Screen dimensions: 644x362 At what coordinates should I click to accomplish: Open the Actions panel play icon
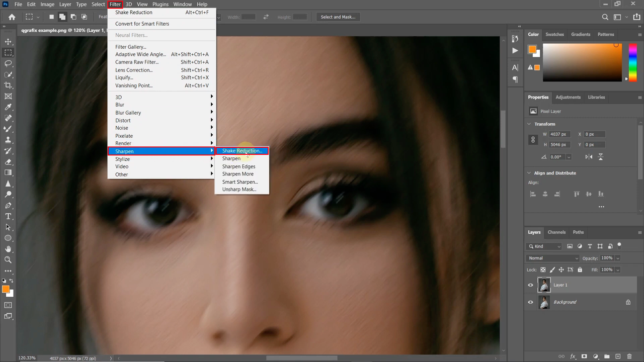pos(515,51)
